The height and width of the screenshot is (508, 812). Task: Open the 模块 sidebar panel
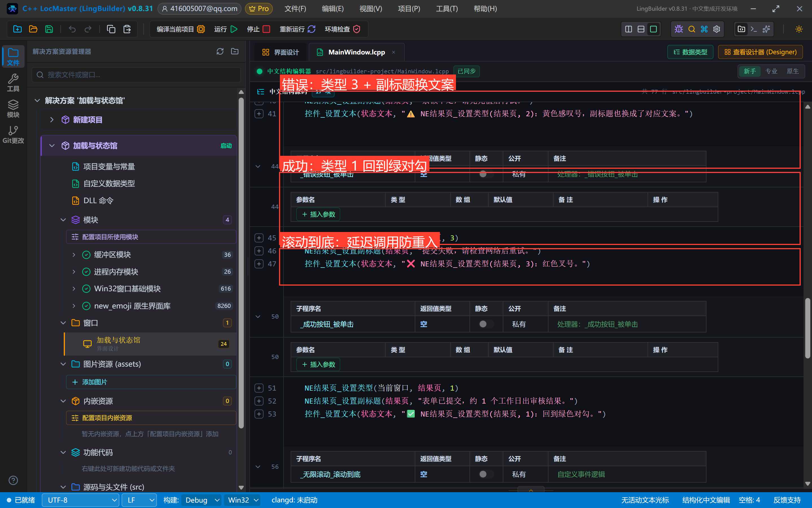[13, 109]
